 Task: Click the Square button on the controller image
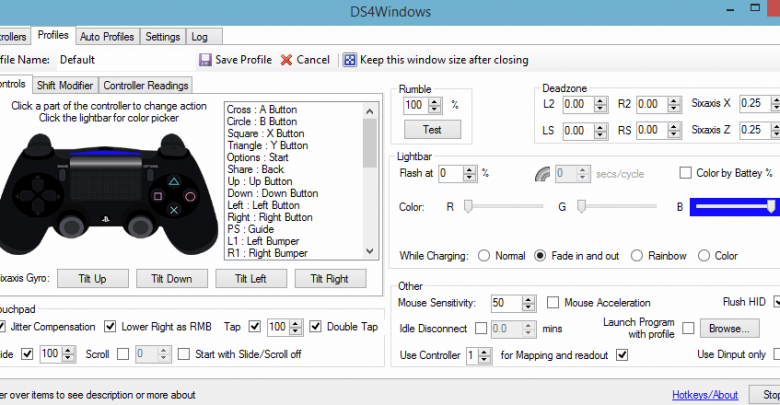(x=158, y=197)
